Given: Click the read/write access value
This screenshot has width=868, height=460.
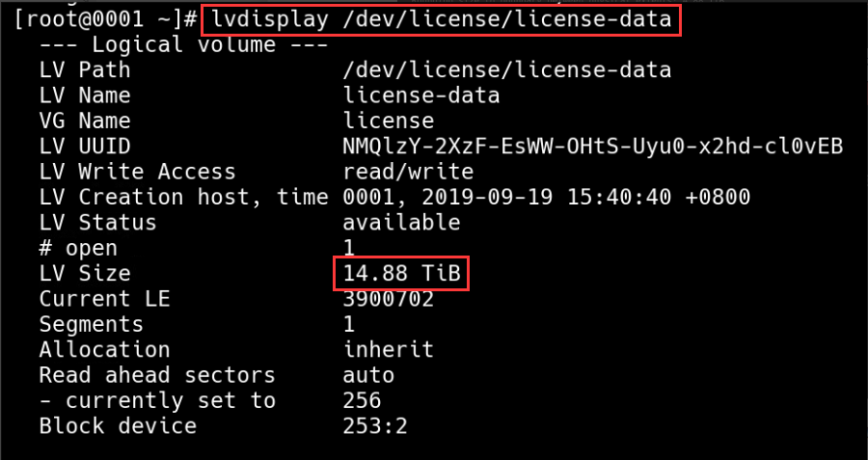Looking at the screenshot, I should point(408,172).
